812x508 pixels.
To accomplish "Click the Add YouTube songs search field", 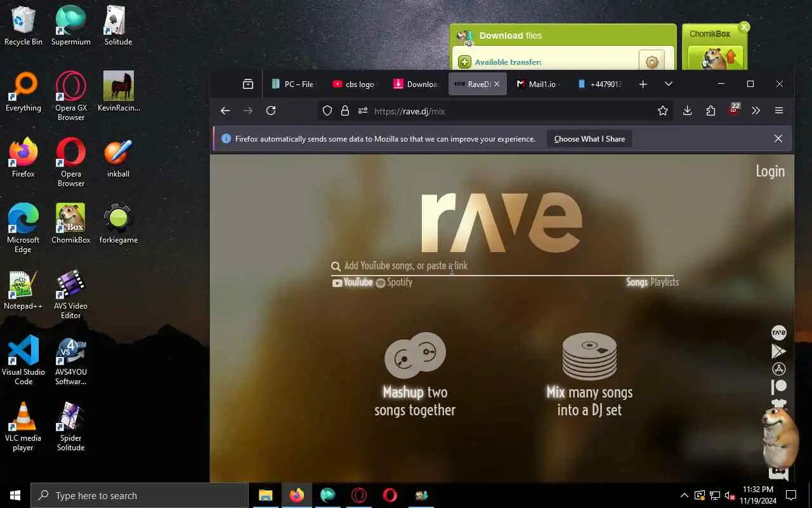I will [501, 266].
